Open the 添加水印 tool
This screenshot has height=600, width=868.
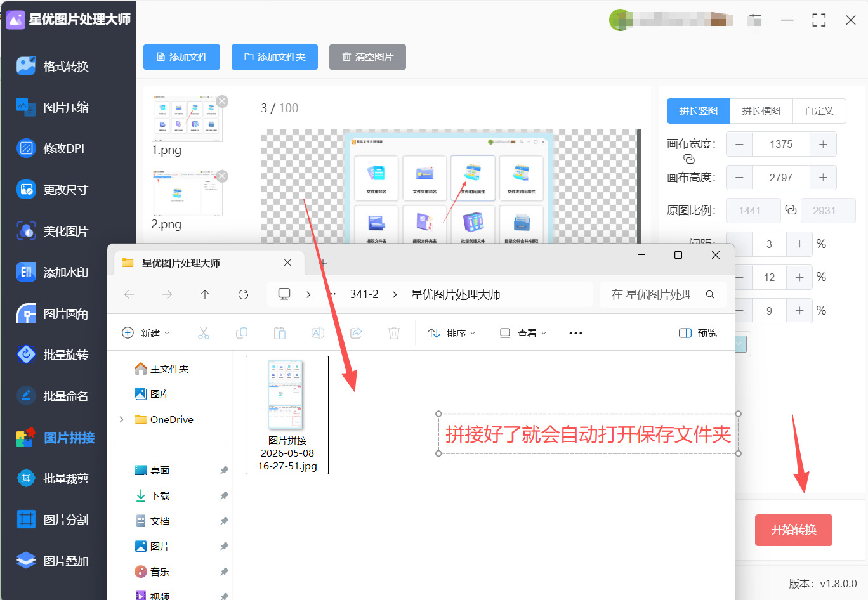(x=53, y=272)
